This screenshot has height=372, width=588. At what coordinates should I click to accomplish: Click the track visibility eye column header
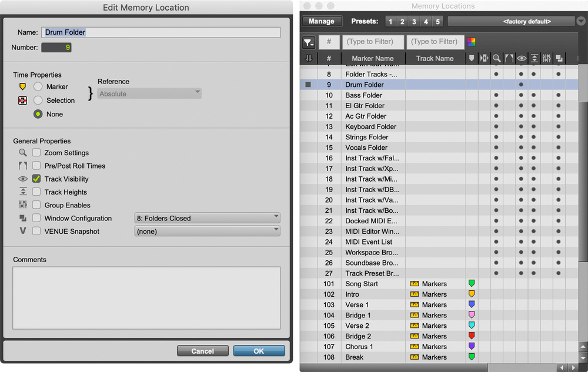point(522,58)
